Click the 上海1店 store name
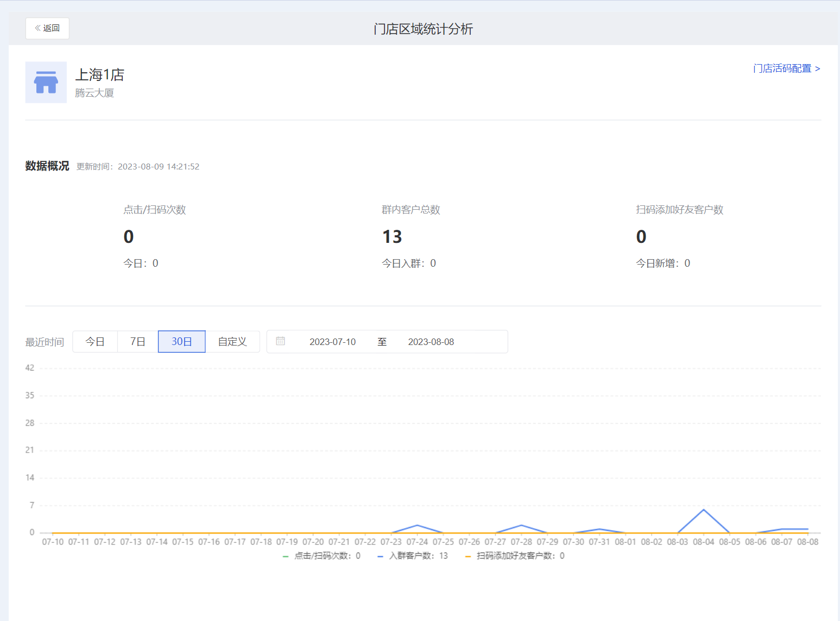The width and height of the screenshot is (840, 621). point(100,74)
